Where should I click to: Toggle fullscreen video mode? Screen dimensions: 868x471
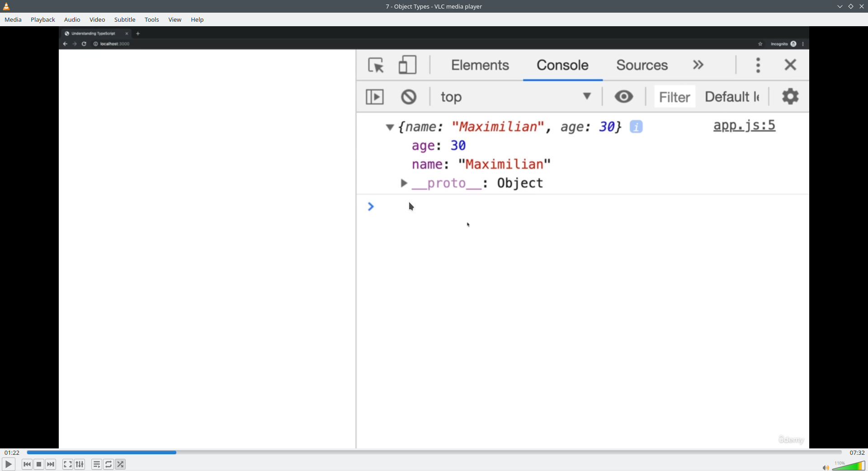[68, 464]
